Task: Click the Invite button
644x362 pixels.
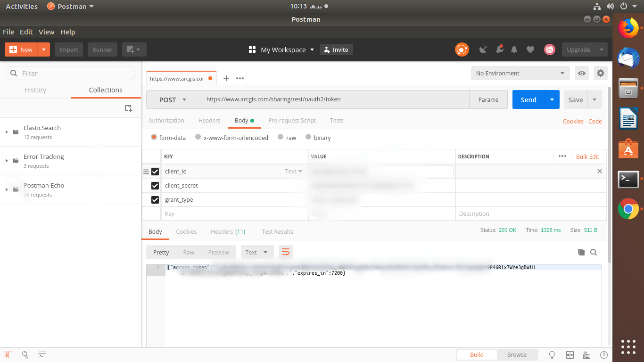Action: [x=336, y=49]
